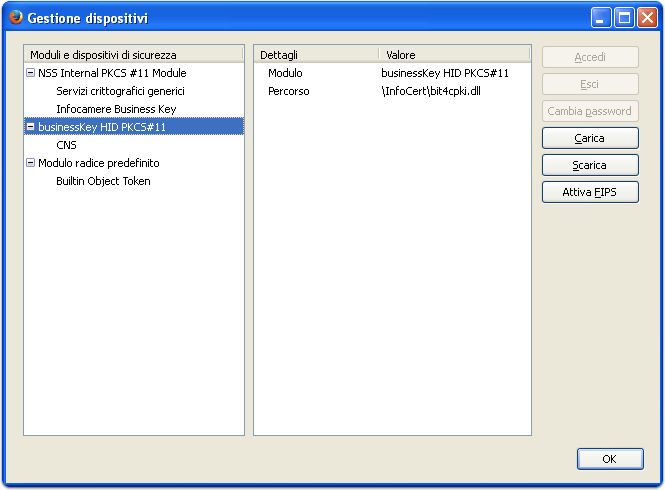Collapse the NSS Internal PKCS #11 Module node
665x490 pixels.
pos(31,73)
